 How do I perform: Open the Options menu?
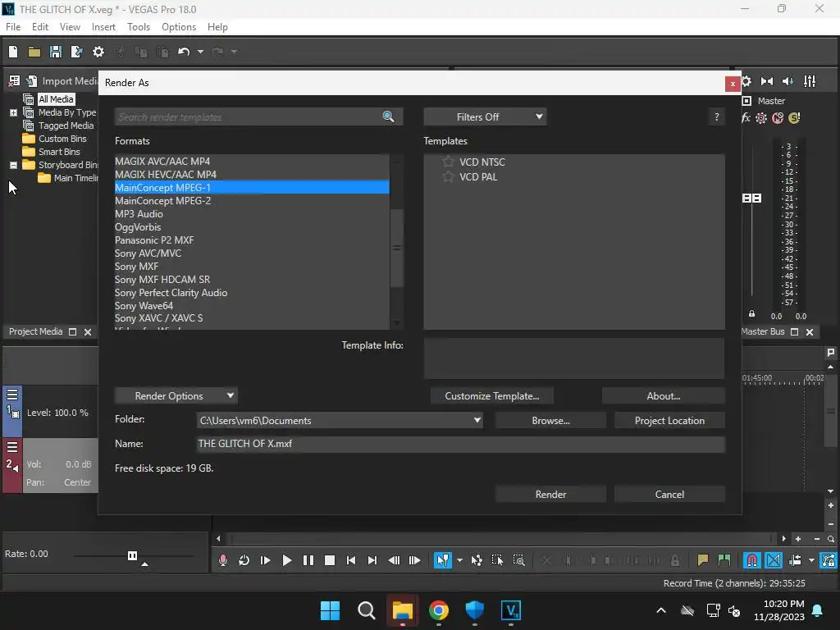pos(178,27)
